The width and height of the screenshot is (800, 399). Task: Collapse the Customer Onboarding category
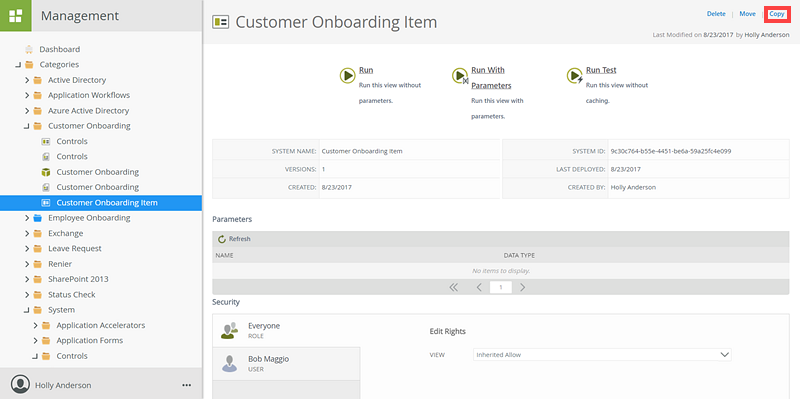(27, 126)
